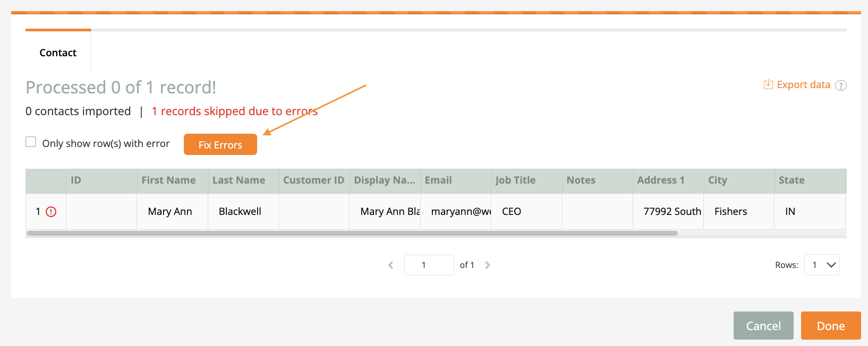Select the Fishers city cell
Viewport: 868px width, 346px height.
(x=739, y=211)
